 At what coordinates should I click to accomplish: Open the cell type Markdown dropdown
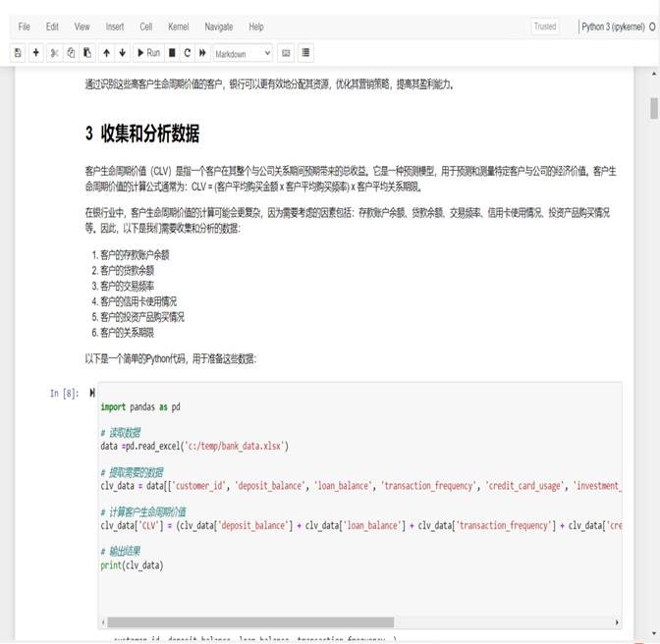[243, 53]
